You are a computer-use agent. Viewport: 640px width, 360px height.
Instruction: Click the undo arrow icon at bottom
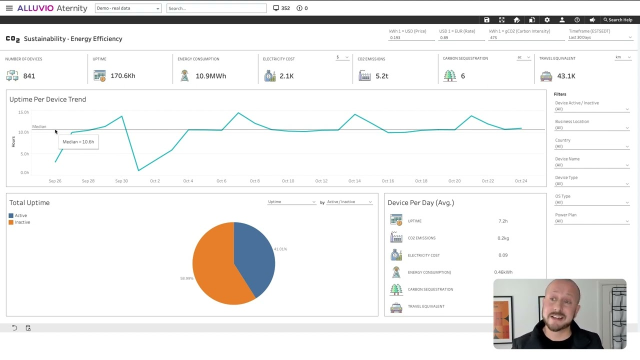14,328
